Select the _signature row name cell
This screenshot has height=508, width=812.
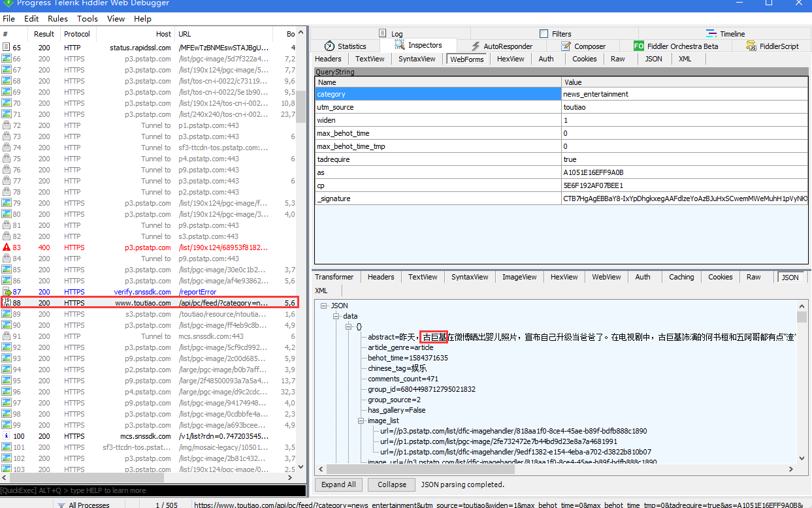[438, 198]
